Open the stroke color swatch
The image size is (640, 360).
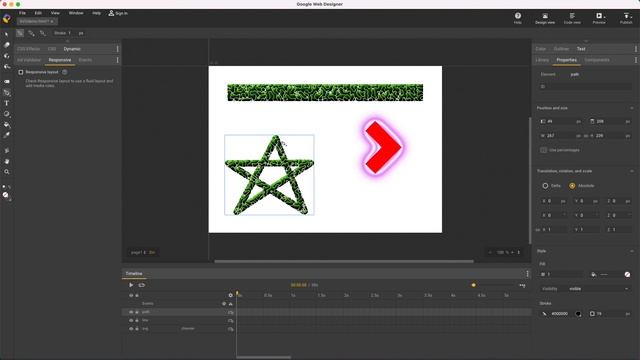578,314
